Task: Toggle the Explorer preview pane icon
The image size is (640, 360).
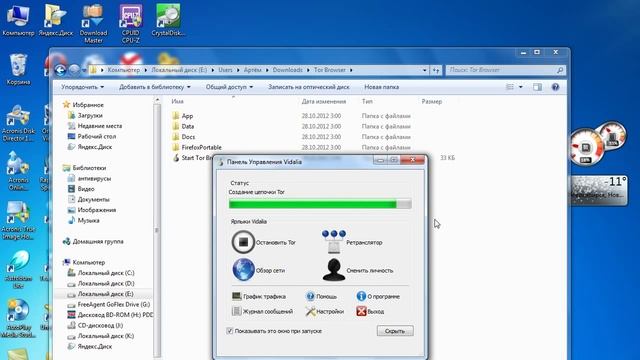Action: 537,87
